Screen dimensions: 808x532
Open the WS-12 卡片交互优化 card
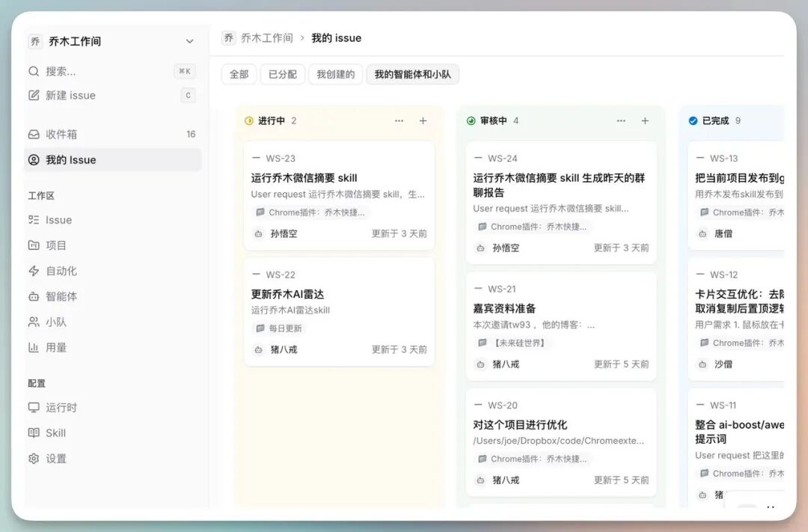(736, 319)
